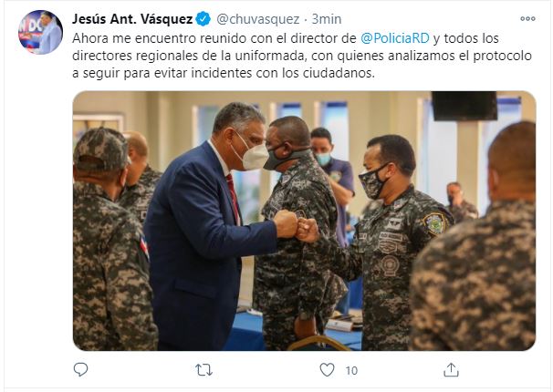Like the tweet with the heart icon

click(327, 370)
